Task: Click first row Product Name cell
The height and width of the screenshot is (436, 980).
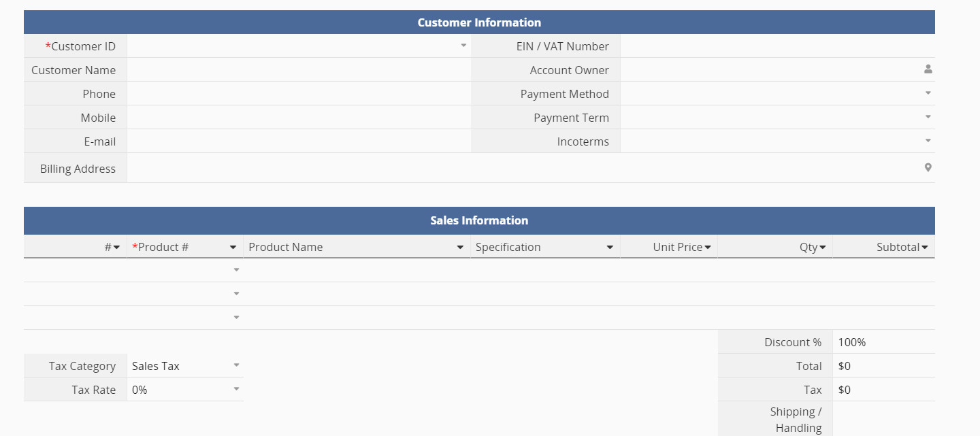Action: pyautogui.click(x=357, y=270)
